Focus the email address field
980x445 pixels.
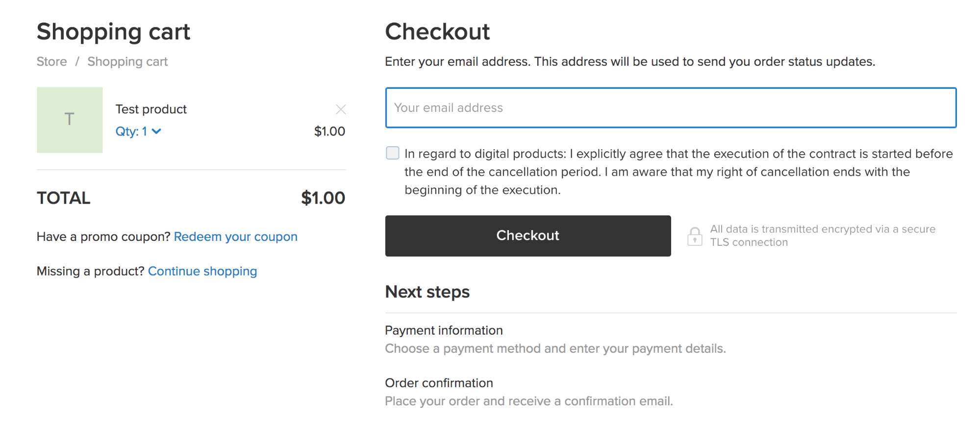tap(670, 108)
